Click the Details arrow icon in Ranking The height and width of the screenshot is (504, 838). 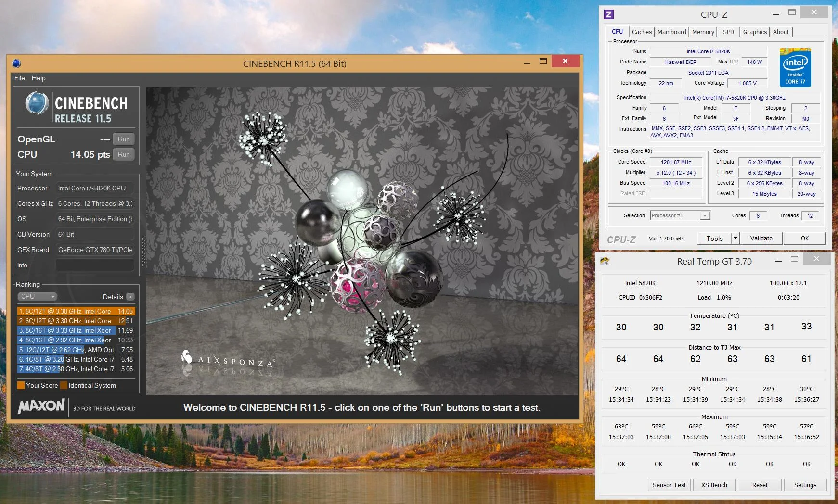coord(130,297)
